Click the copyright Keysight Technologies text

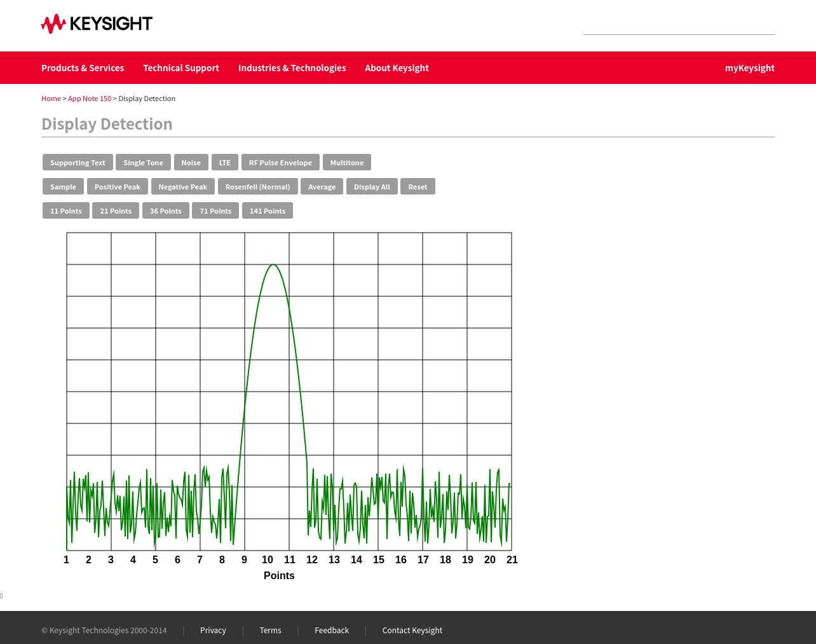click(104, 631)
